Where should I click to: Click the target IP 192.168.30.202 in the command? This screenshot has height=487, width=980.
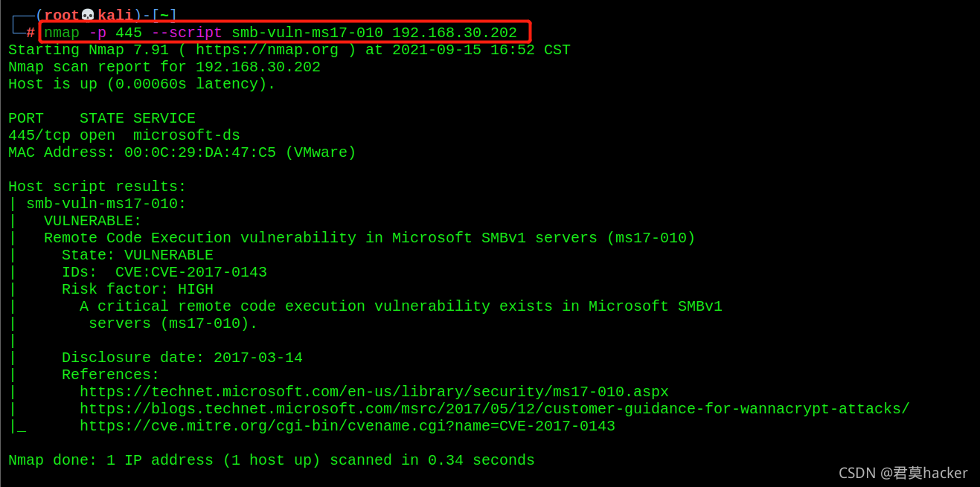(455, 33)
